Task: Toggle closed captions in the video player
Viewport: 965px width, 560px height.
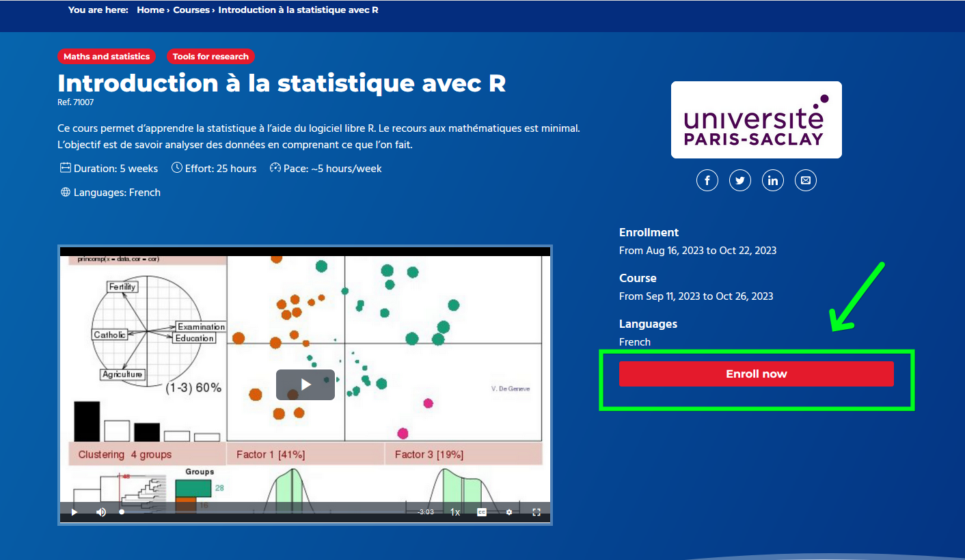Action: (x=482, y=512)
